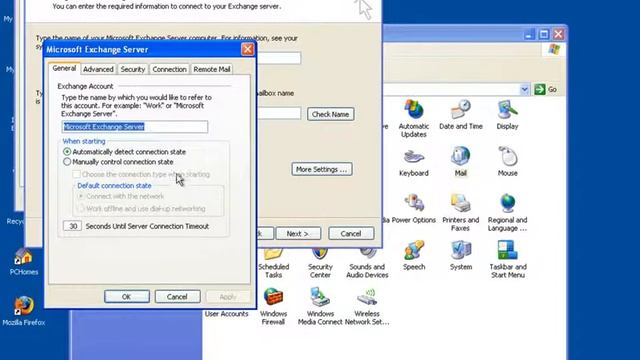Open Automatic Updates in Control Panel
640x360 pixels.
pyautogui.click(x=413, y=118)
